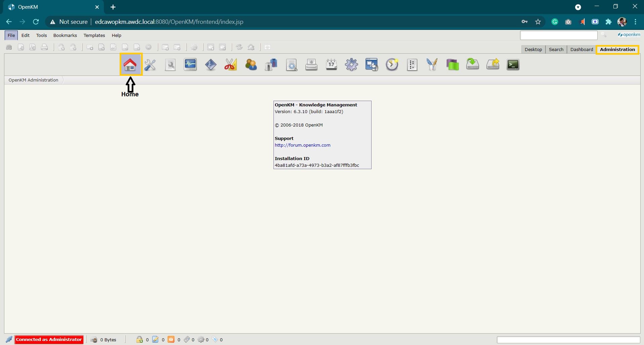This screenshot has width=644, height=345.
Task: Bookmark this page with the star icon
Action: point(538,22)
